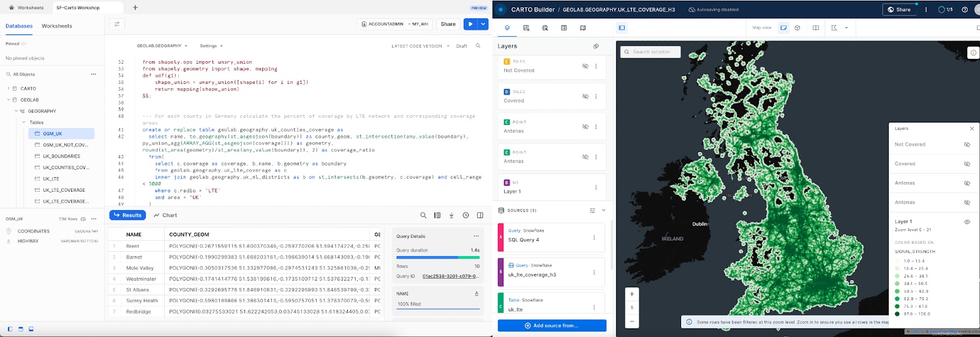Toggle visibility of Covered layer
980x337 pixels.
coord(585,96)
